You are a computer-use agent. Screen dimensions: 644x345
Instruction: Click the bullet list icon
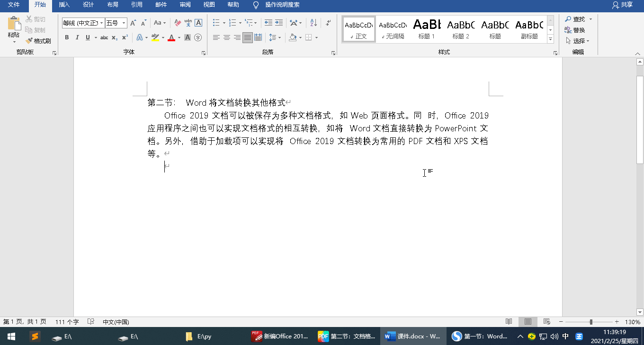(x=216, y=23)
